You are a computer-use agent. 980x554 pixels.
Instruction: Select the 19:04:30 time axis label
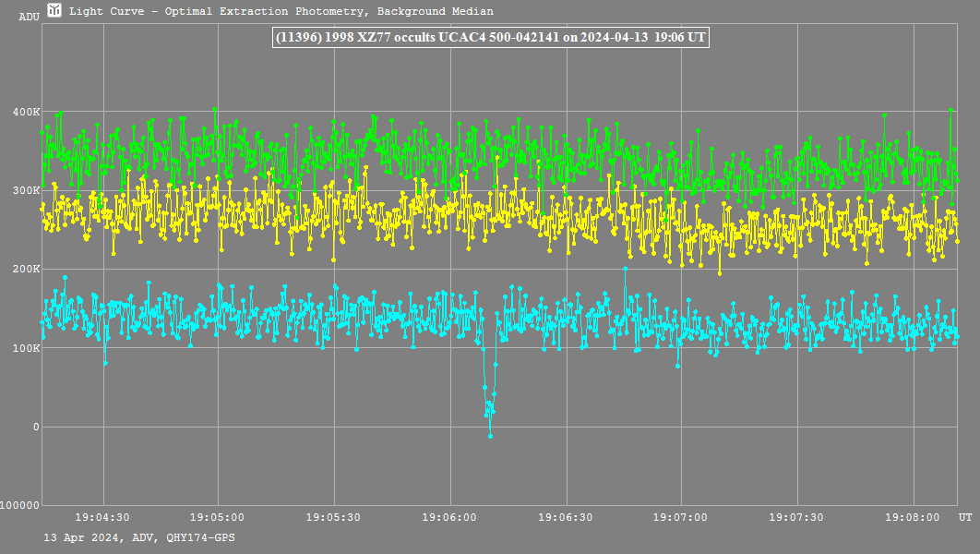click(102, 518)
